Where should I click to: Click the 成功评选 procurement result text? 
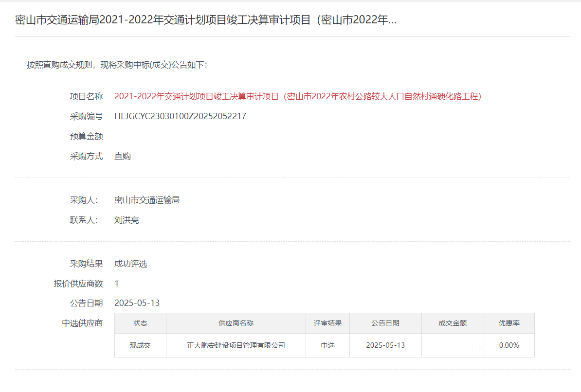tap(130, 264)
